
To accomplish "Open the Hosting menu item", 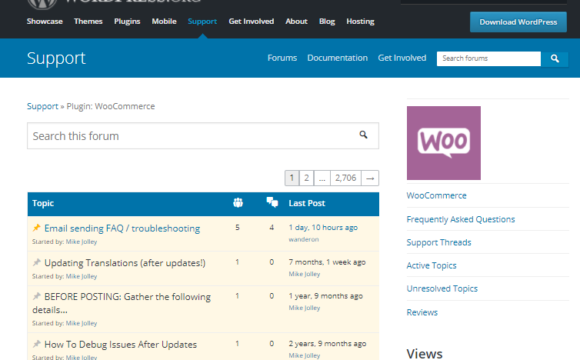I will pyautogui.click(x=360, y=21).
